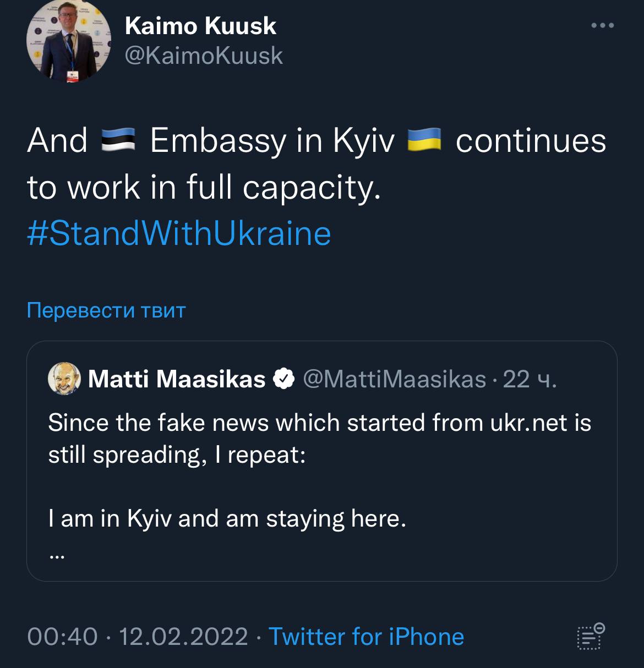Click the Ukrainian flag emoji
Image resolution: width=644 pixels, height=668 pixels.
(x=424, y=141)
